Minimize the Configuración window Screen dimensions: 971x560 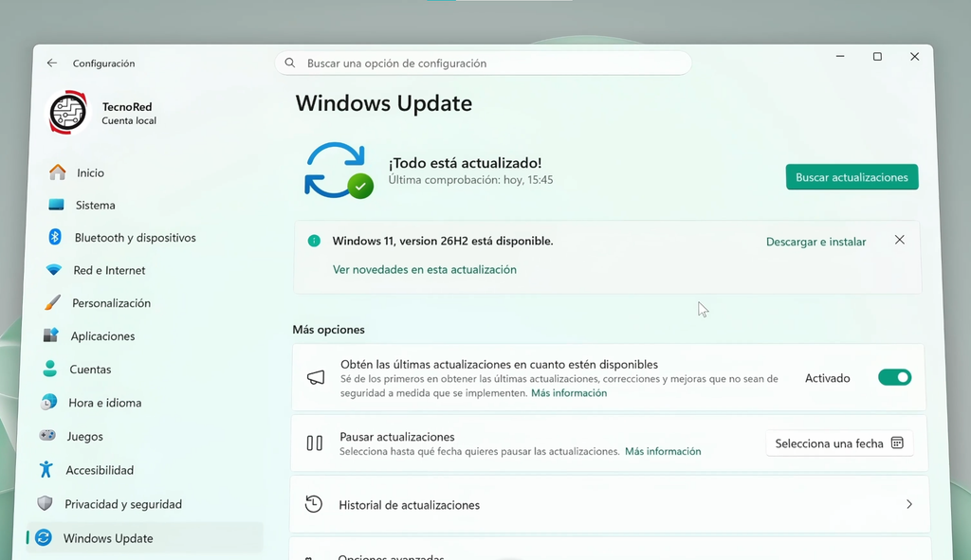tap(840, 56)
